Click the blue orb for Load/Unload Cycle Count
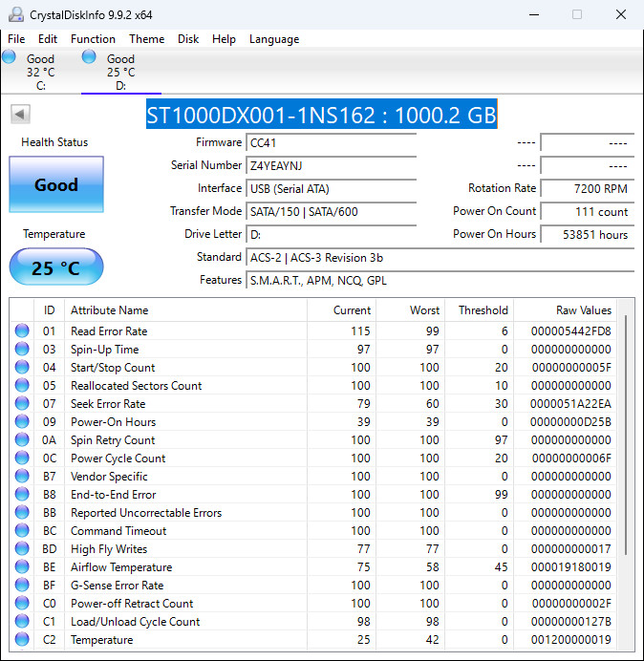 pyautogui.click(x=22, y=621)
